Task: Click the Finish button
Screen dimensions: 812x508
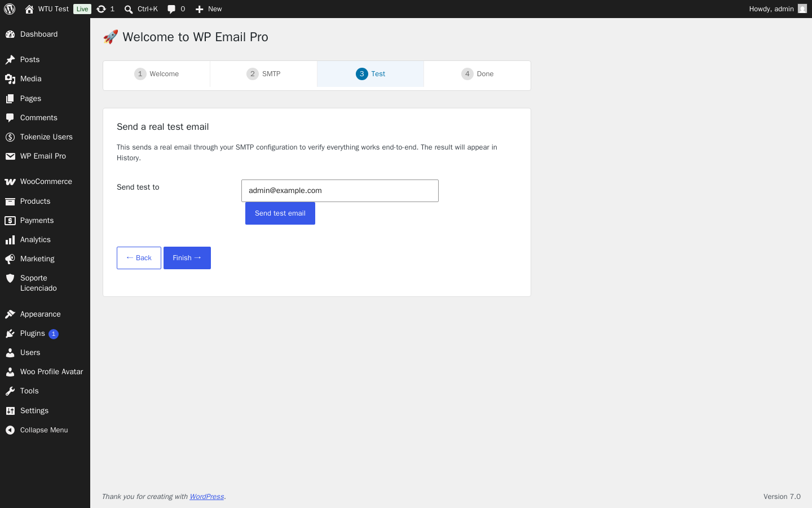Action: pos(187,258)
